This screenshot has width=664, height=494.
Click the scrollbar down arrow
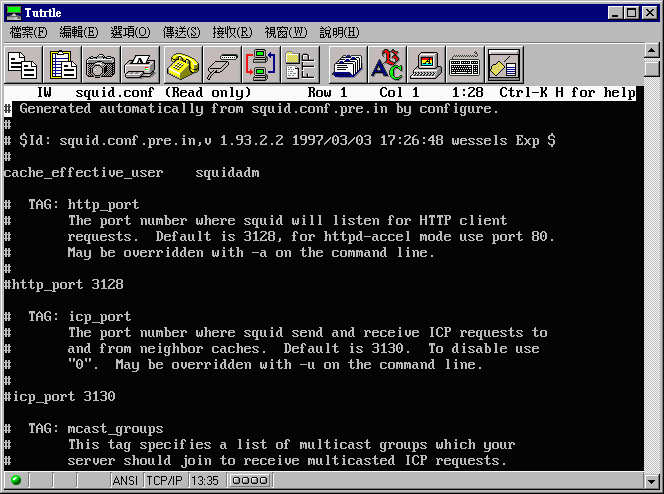652,464
